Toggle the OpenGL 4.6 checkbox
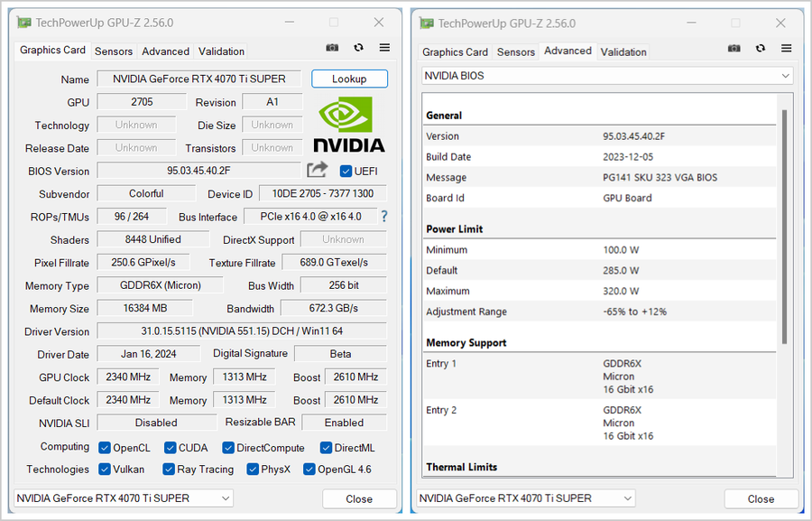Image resolution: width=812 pixels, height=521 pixels. (309, 470)
